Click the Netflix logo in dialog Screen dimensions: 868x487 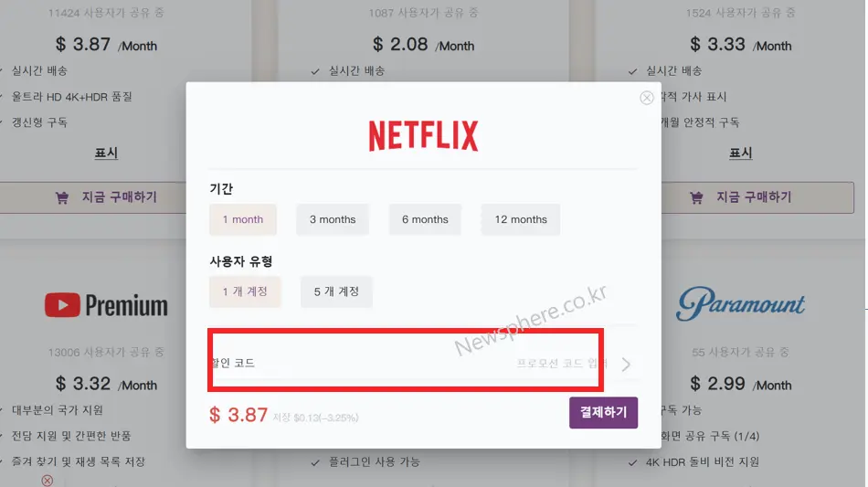[423, 135]
